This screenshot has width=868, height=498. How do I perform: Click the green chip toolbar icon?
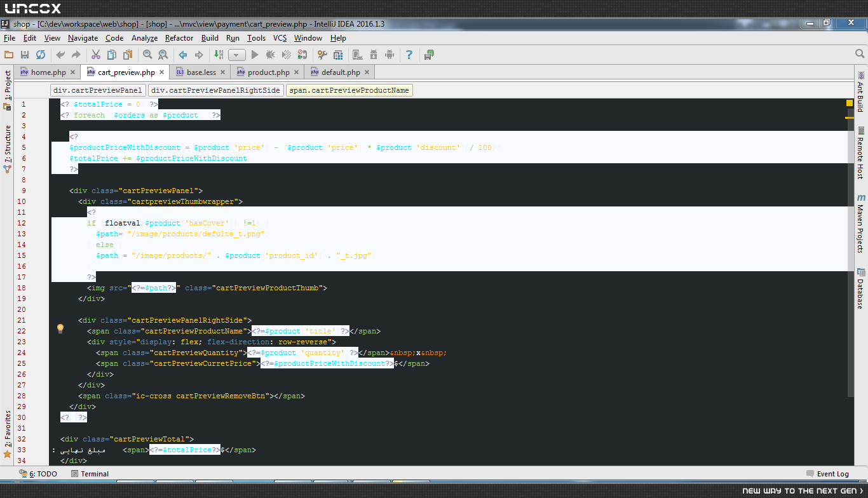point(430,55)
